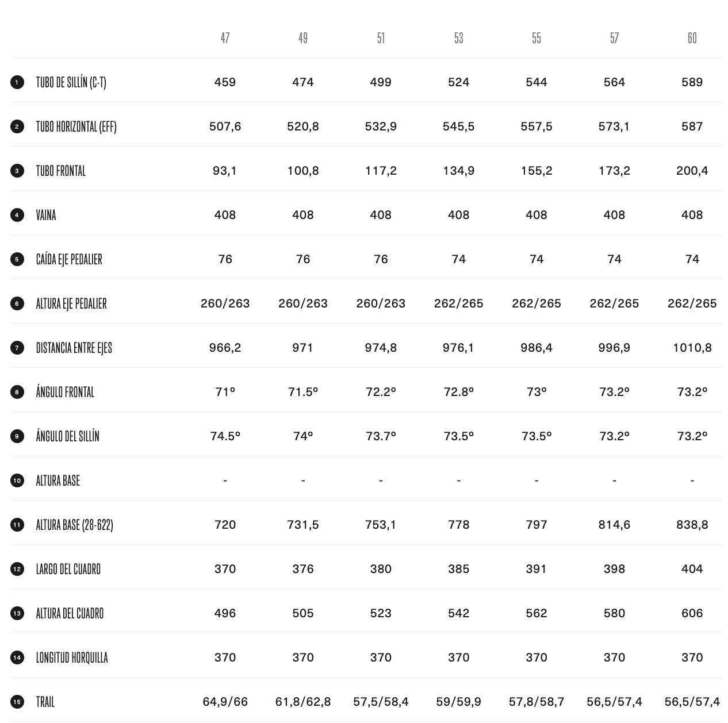Select the Ángulo Frontal row label

(x=65, y=392)
